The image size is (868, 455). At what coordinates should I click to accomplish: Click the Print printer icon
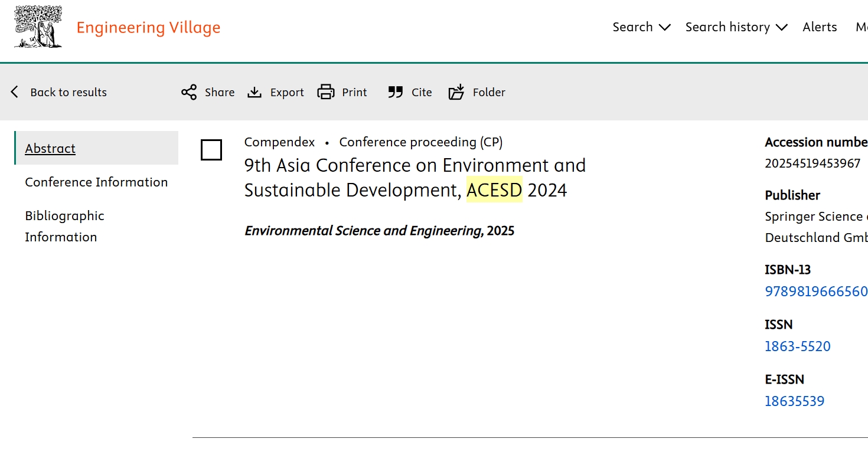coord(326,92)
